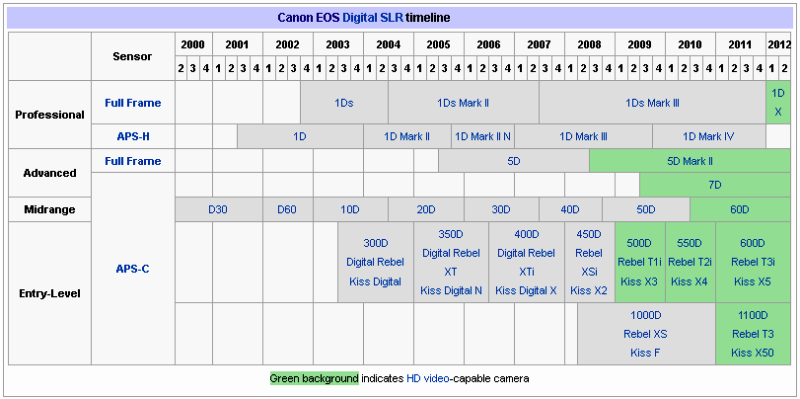This screenshot has height=399, width=800.
Task: Open the D30 camera link
Action: tap(218, 210)
